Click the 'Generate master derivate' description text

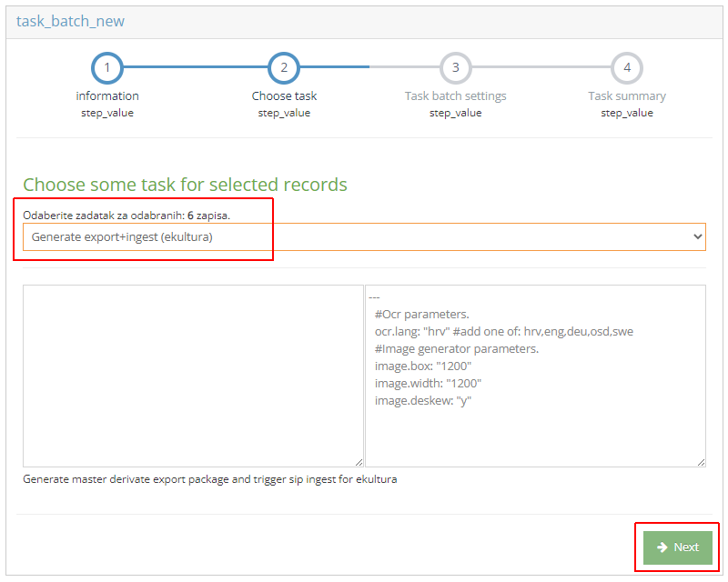(209, 479)
